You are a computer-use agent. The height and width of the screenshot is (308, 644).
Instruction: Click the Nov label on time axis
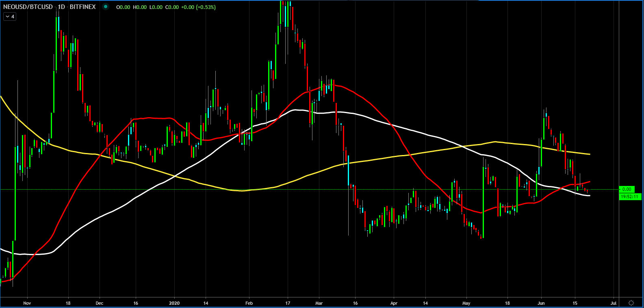click(x=27, y=303)
